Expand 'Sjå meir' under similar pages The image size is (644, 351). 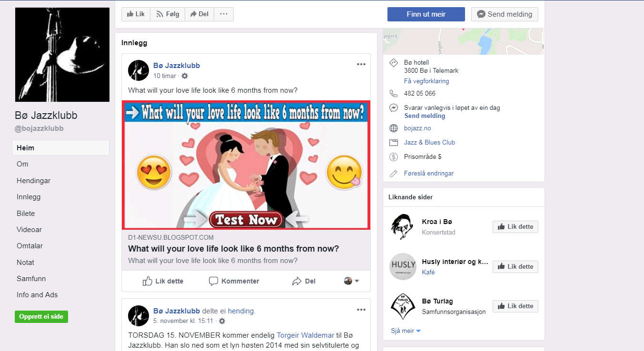(406, 331)
